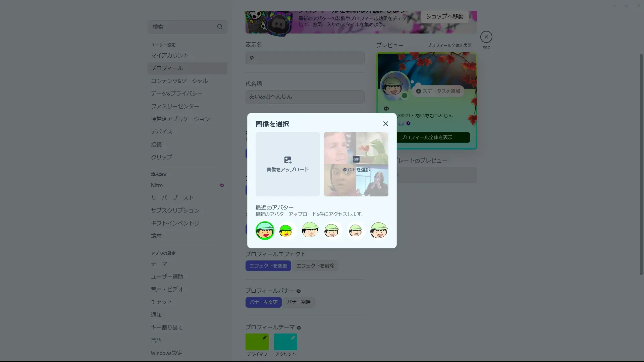This screenshot has width=644, height=362.
Task: Close the image selection dialog
Action: [385, 124]
